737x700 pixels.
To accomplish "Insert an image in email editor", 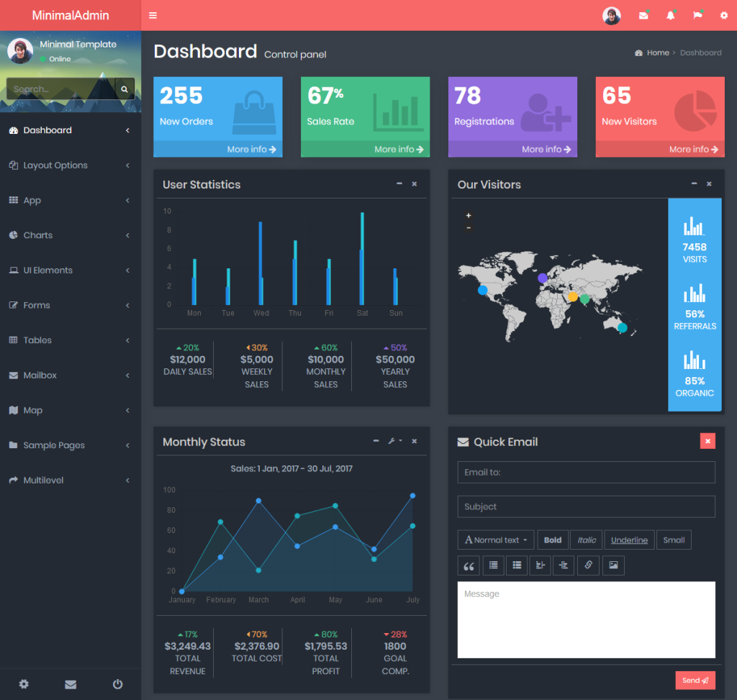I will (613, 565).
